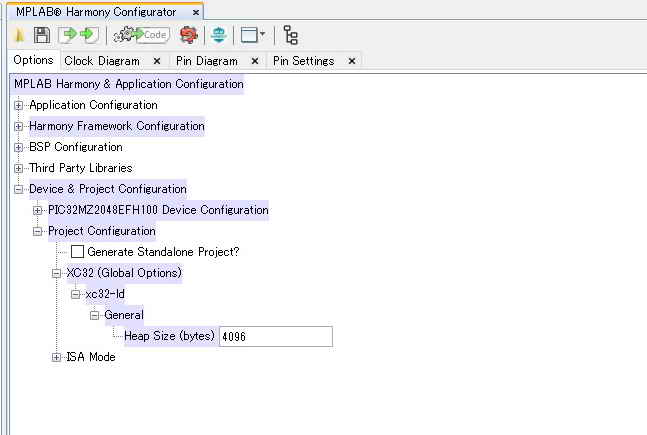Screen dimensions: 647x435
Task: Switch to the Clock Diagram tab
Action: click(102, 61)
